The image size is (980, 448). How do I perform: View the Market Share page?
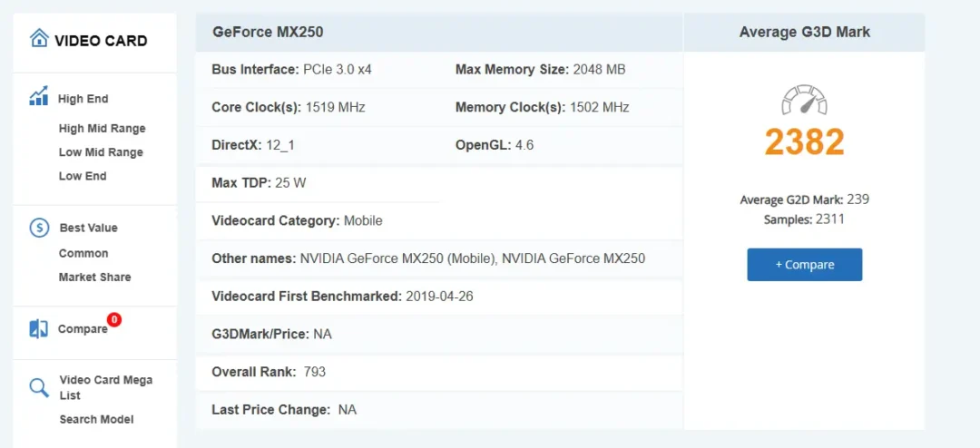pyautogui.click(x=95, y=278)
